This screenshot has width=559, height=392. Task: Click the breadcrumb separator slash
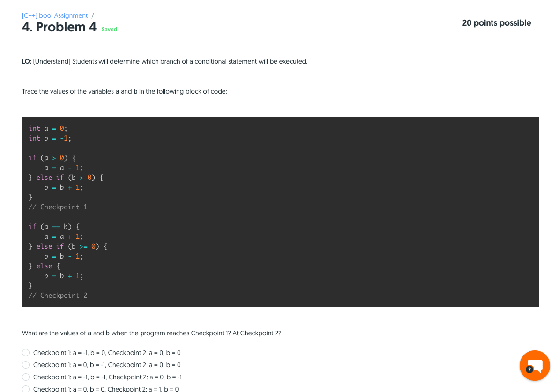pos(92,15)
